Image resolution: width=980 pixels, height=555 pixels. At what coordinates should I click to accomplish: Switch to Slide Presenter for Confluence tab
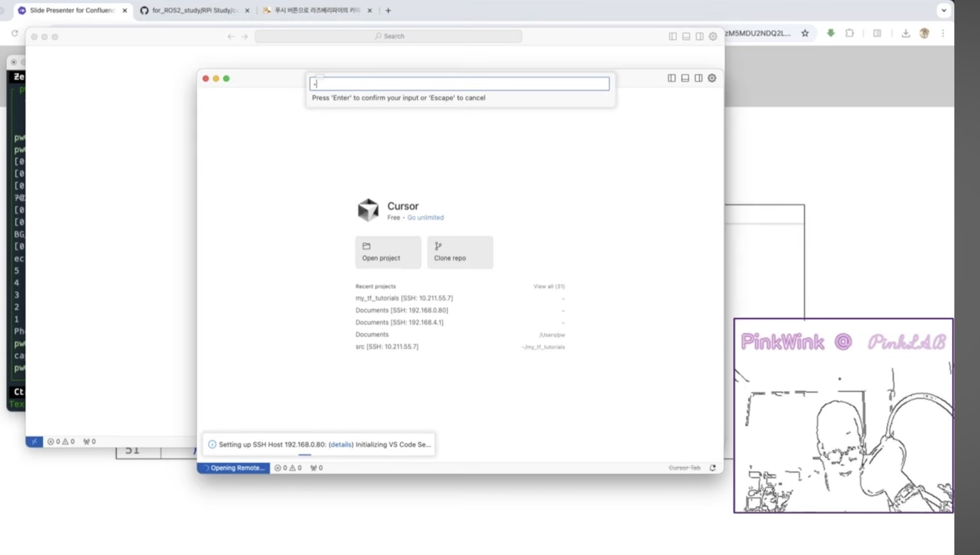point(72,10)
